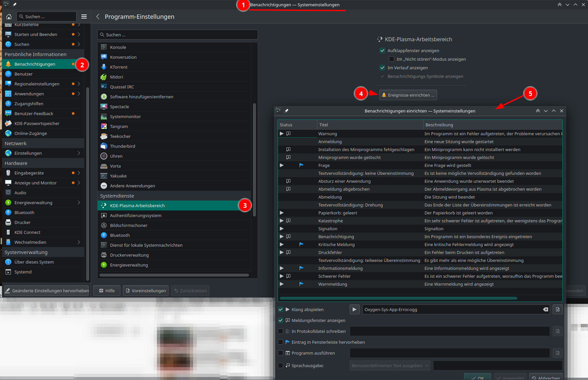The image size is (588, 380).
Task: Expand the Regionaleinstellungen category arrow
Action: [79, 84]
